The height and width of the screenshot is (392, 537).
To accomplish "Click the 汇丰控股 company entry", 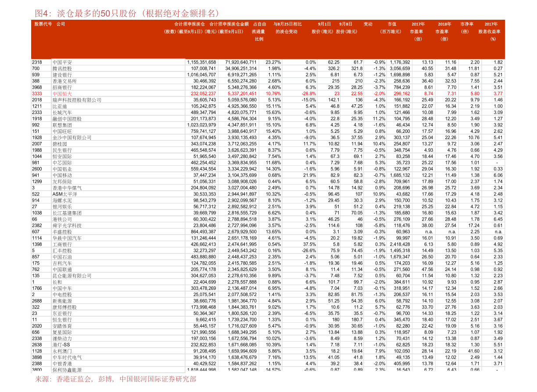I will pos(62,251).
